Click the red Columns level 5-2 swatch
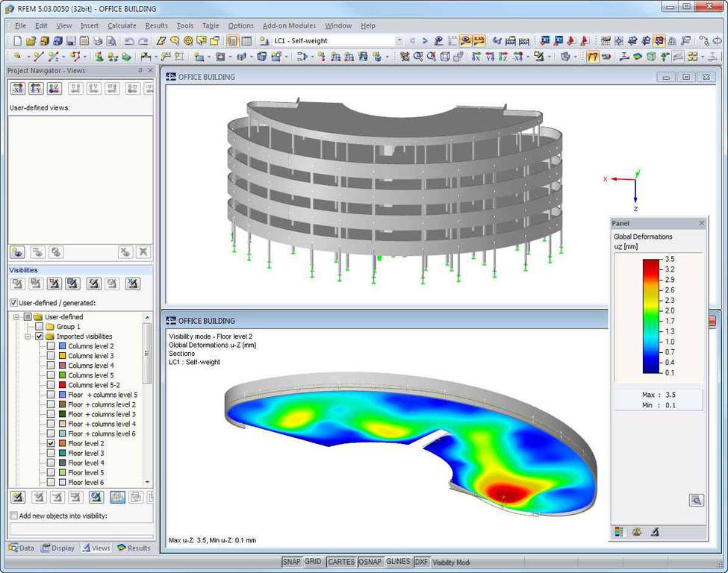Image resolution: width=728 pixels, height=573 pixels. click(x=62, y=385)
